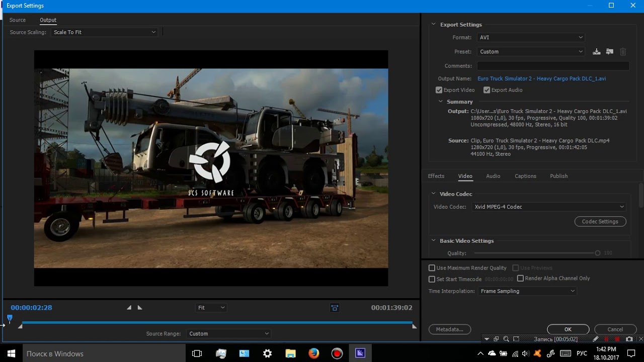Enable Use Maximum Render Quality
The height and width of the screenshot is (362, 644).
[432, 268]
